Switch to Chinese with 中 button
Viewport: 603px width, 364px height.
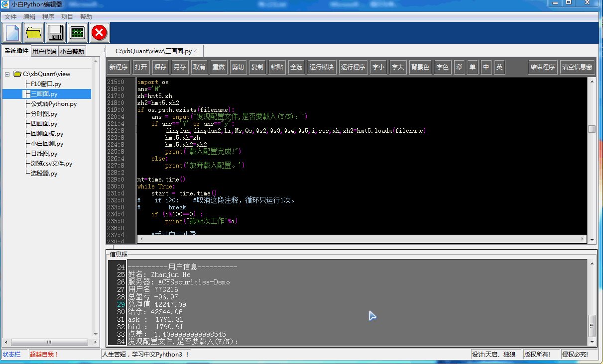coord(486,67)
